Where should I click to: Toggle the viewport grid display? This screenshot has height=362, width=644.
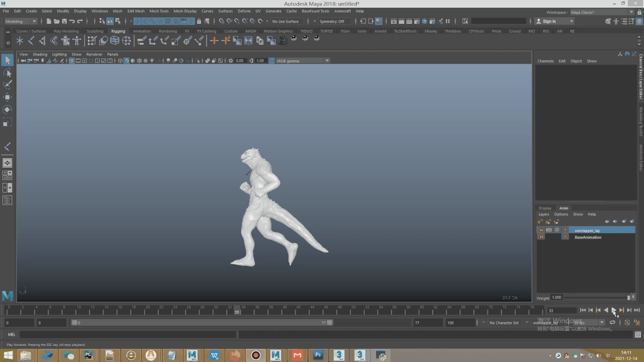[72, 61]
